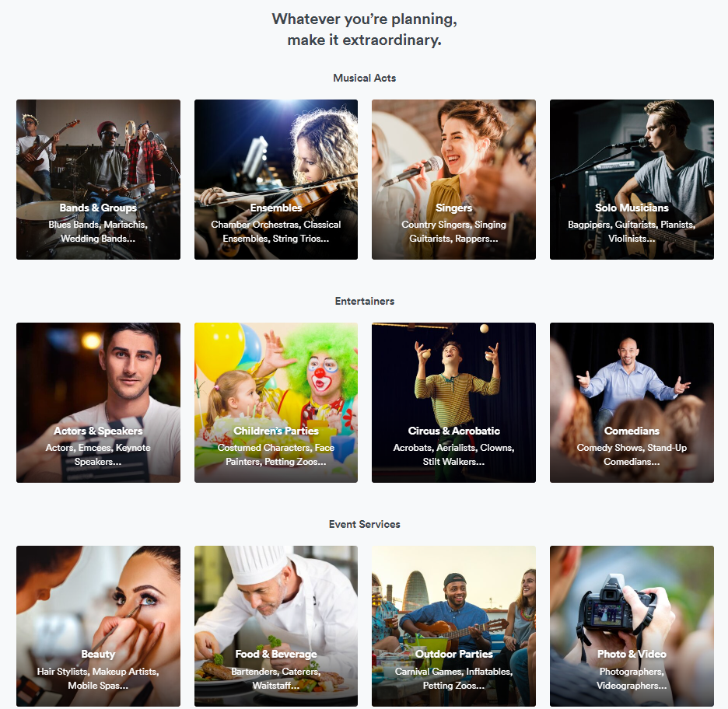Click the Bands & Groups title text
This screenshot has height=709, width=728.
click(x=98, y=208)
